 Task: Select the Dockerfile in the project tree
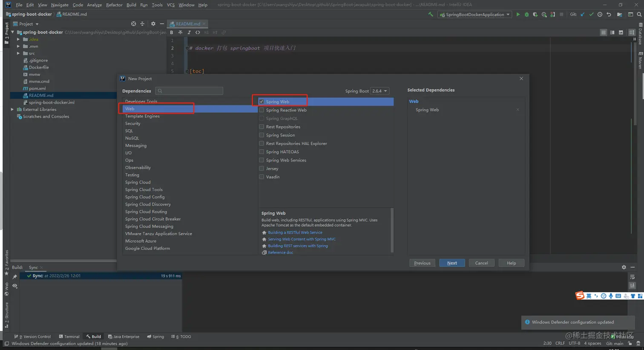click(38, 67)
